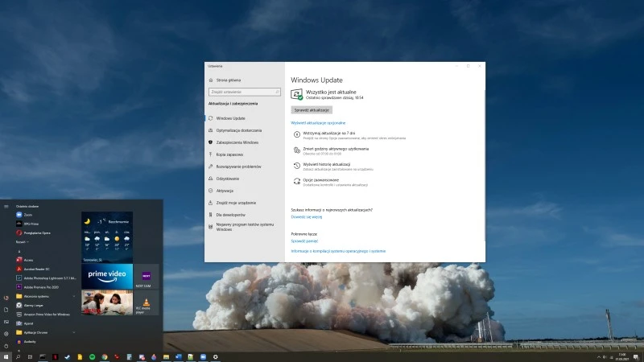Expand Start menu hamburger button
644x362 pixels.
point(6,207)
